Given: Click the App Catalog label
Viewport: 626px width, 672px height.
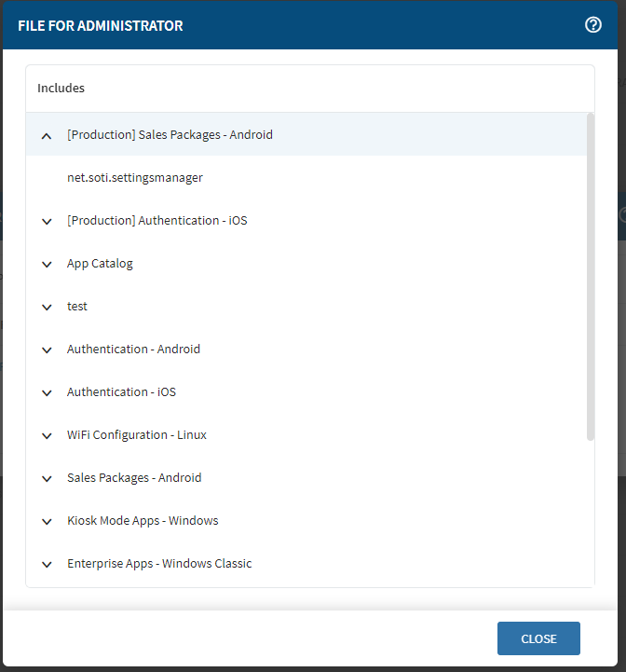Looking at the screenshot, I should pyautogui.click(x=100, y=264).
